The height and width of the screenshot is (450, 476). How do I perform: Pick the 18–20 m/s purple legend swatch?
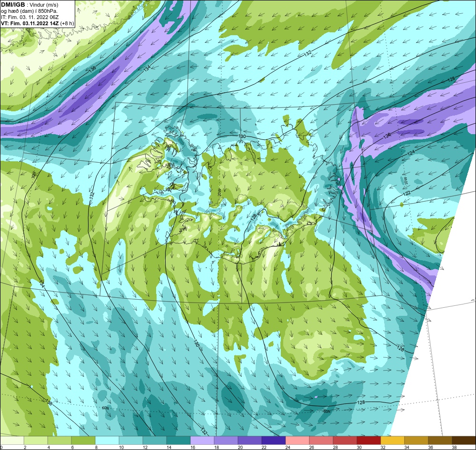click(x=226, y=440)
